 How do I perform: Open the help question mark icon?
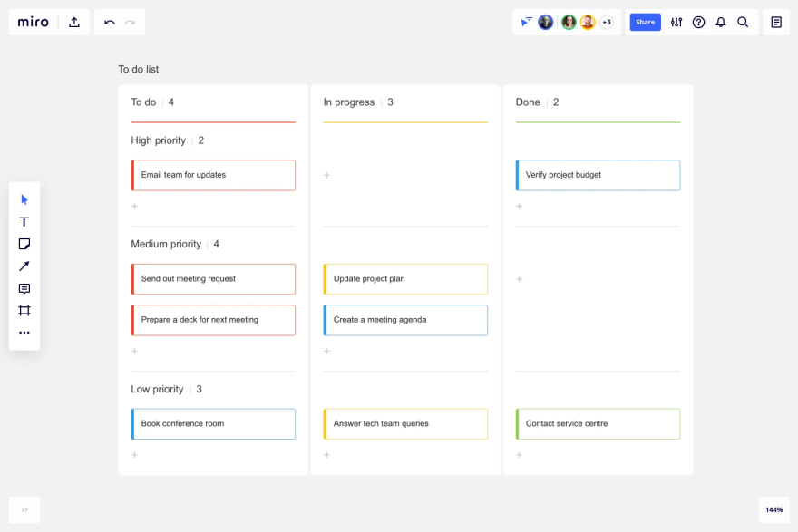coord(699,22)
